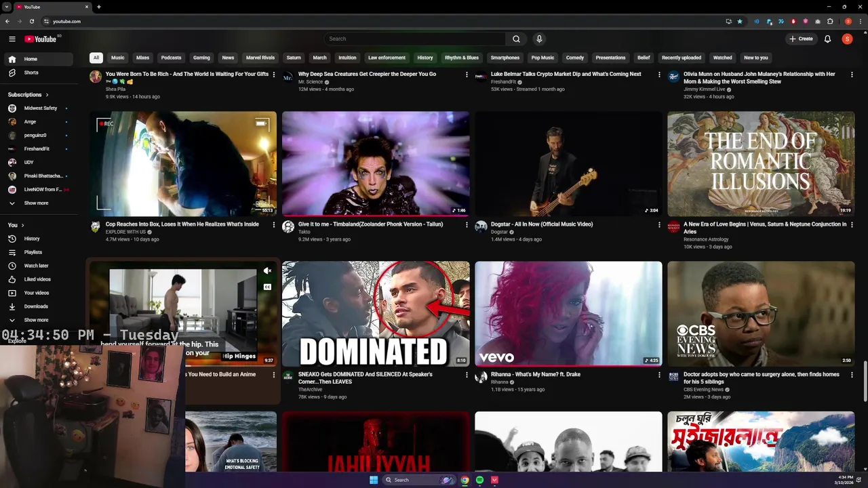Viewport: 868px width, 488px height.
Task: Select the Music filter chip
Action: pos(118,58)
